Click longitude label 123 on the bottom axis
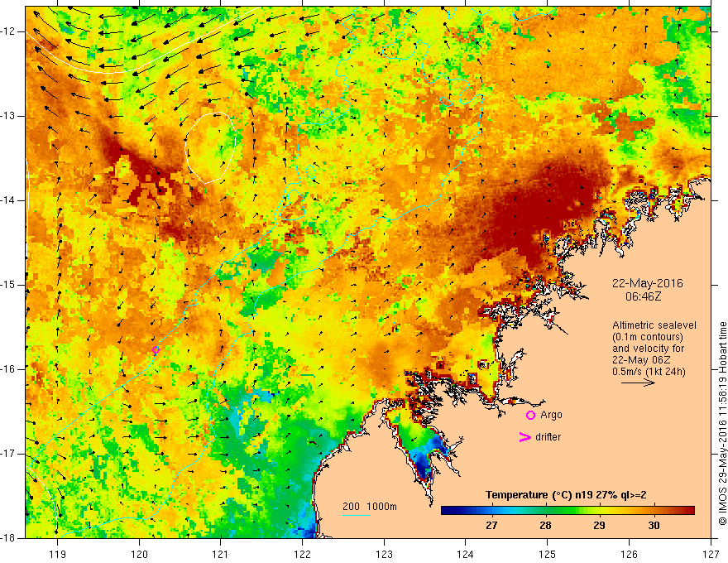The image size is (728, 563). [x=384, y=554]
